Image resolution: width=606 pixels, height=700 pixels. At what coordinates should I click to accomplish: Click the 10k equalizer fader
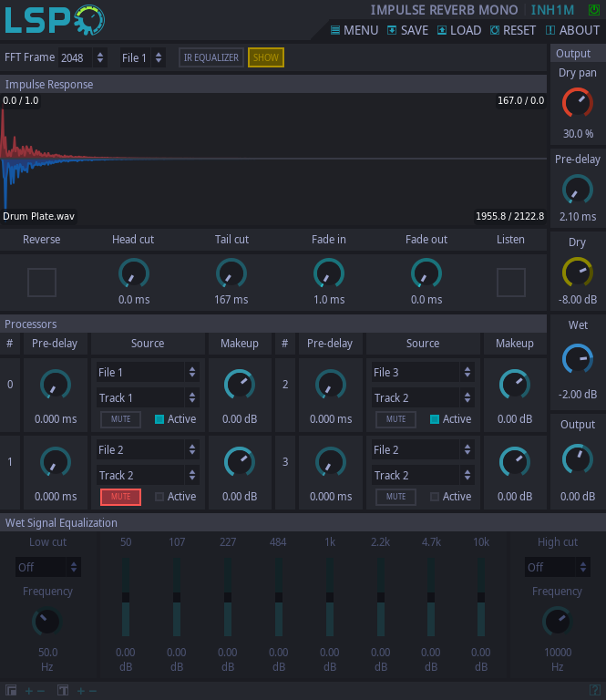click(481, 597)
